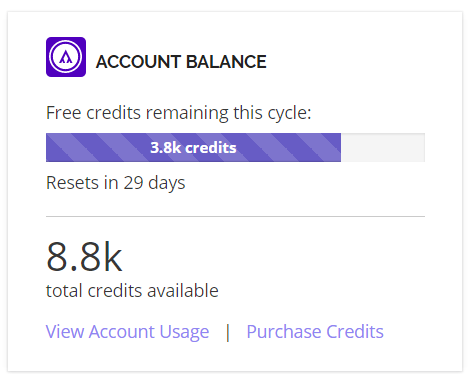This screenshot has height=374, width=471.
Task: Select the 'total credits available' caption
Action: [132, 291]
